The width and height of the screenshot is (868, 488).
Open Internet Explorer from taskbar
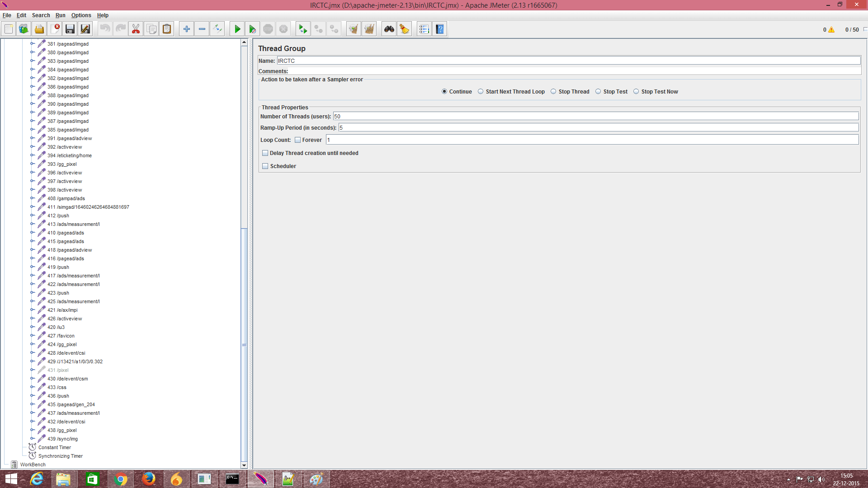pyautogui.click(x=37, y=479)
